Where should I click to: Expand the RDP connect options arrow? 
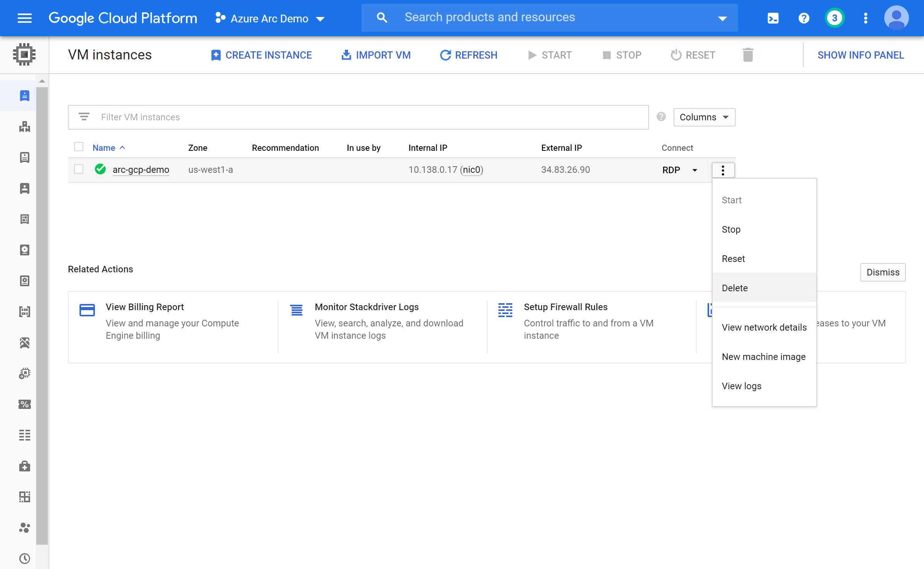click(x=695, y=170)
